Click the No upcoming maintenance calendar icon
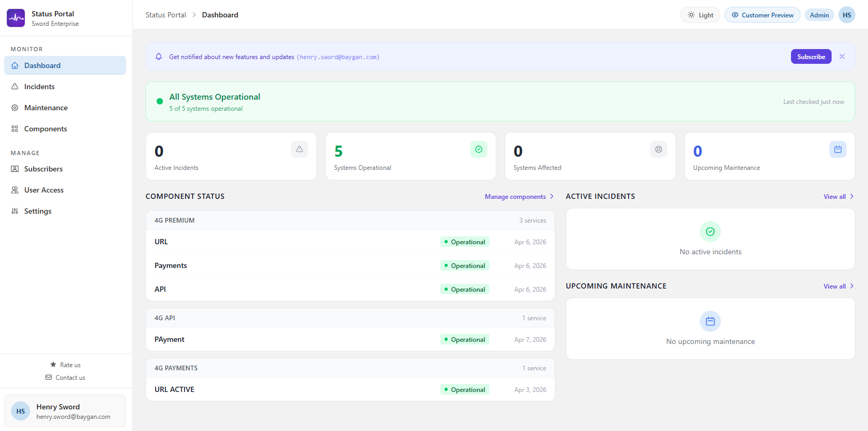 point(710,321)
